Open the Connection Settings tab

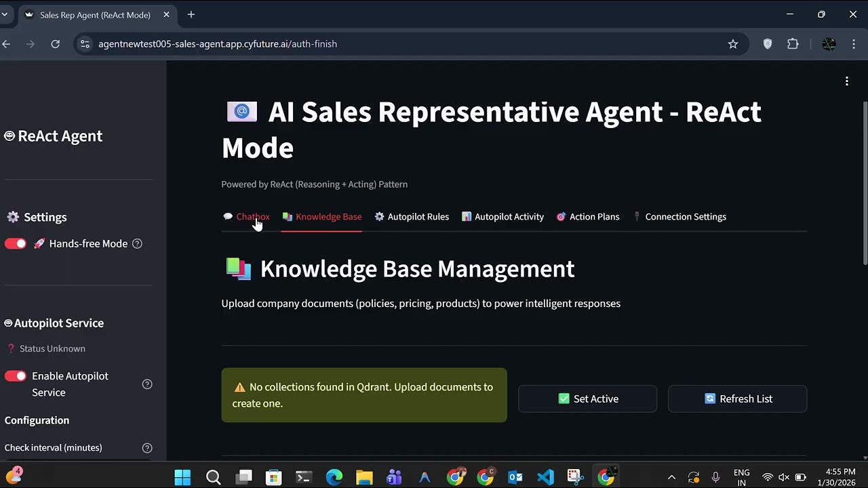[x=679, y=217]
